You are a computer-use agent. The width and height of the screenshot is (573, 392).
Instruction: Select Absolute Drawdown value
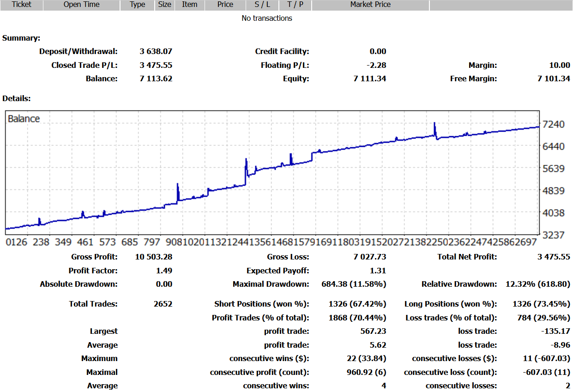click(x=164, y=284)
